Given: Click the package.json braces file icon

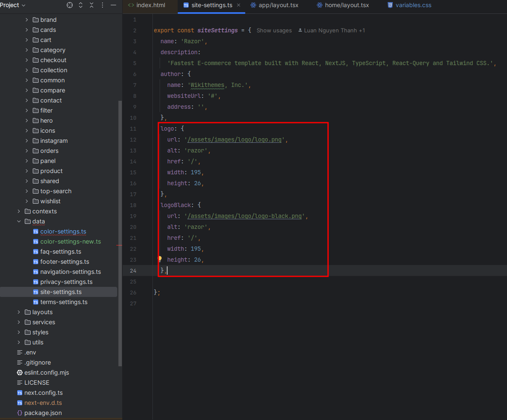Looking at the screenshot, I should click(20, 413).
